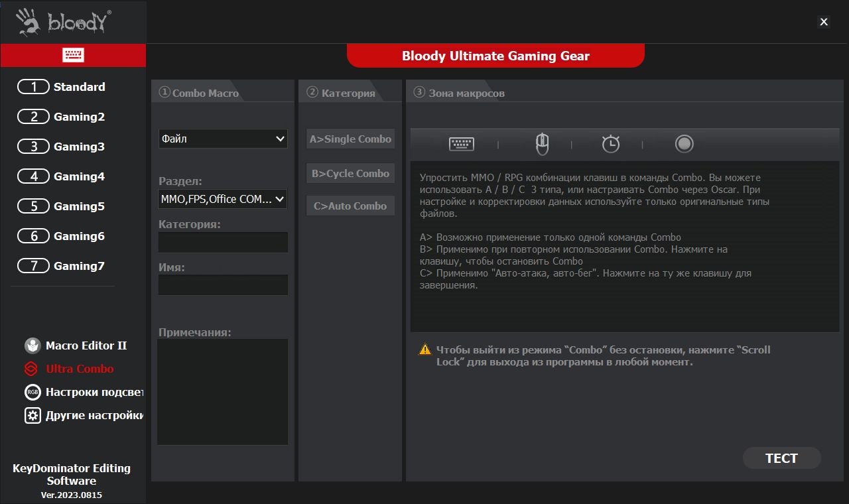Screen dimensions: 849x504
Task: Click the Примечания notes text area
Action: [x=223, y=391]
